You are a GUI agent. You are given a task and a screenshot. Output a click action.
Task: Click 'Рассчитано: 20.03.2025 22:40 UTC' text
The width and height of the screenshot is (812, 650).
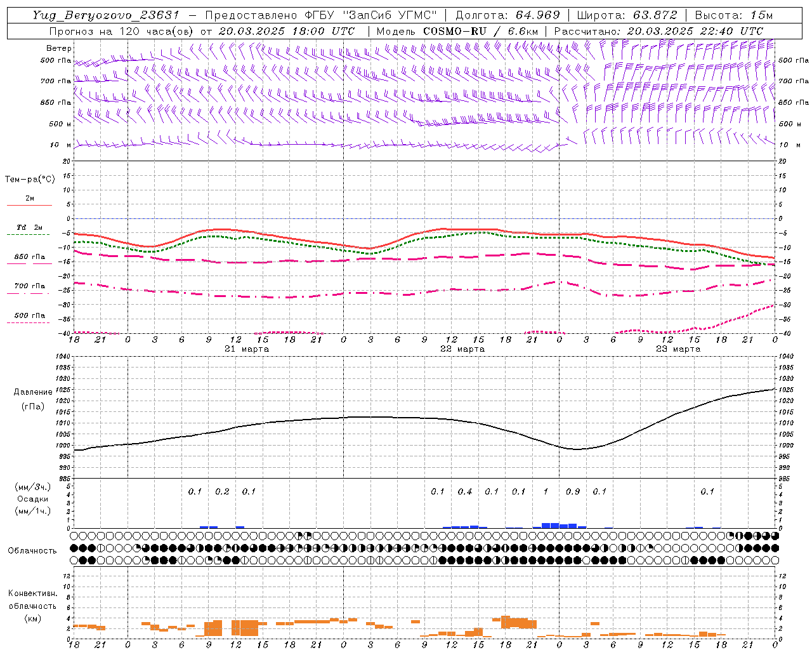658,31
